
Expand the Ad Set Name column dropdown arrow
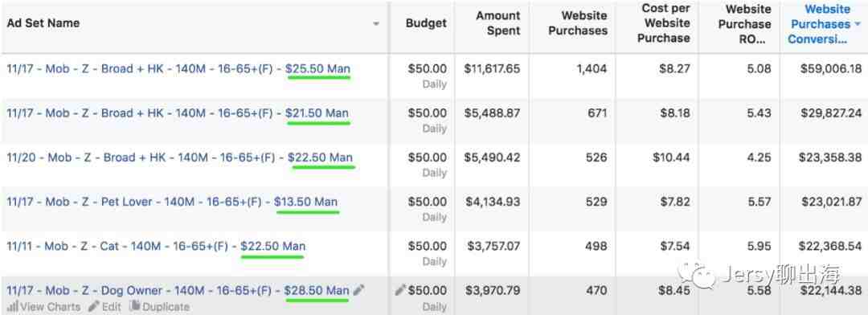point(376,24)
